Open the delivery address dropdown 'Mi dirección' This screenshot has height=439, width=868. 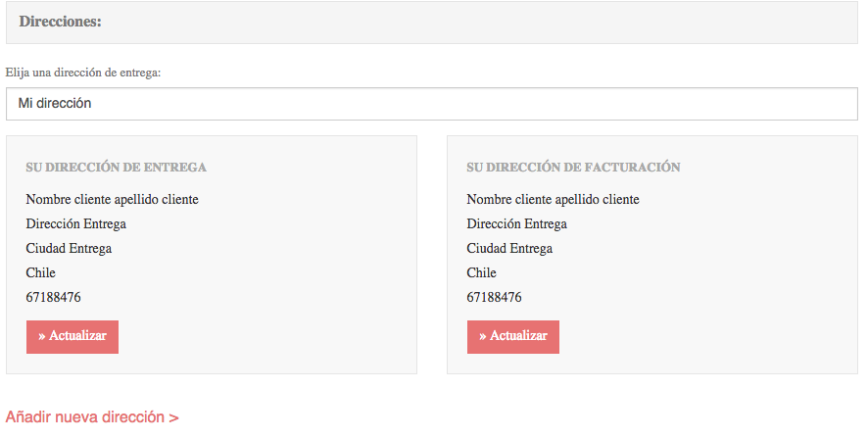click(432, 104)
